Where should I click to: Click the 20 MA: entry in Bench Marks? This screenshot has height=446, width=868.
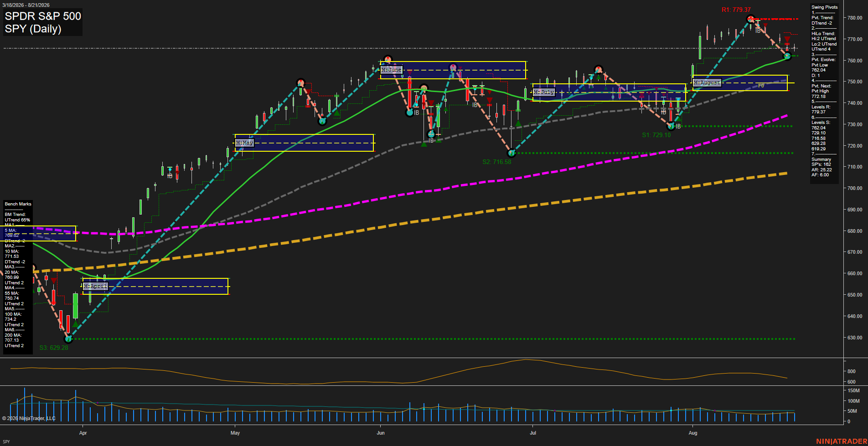(x=12, y=272)
